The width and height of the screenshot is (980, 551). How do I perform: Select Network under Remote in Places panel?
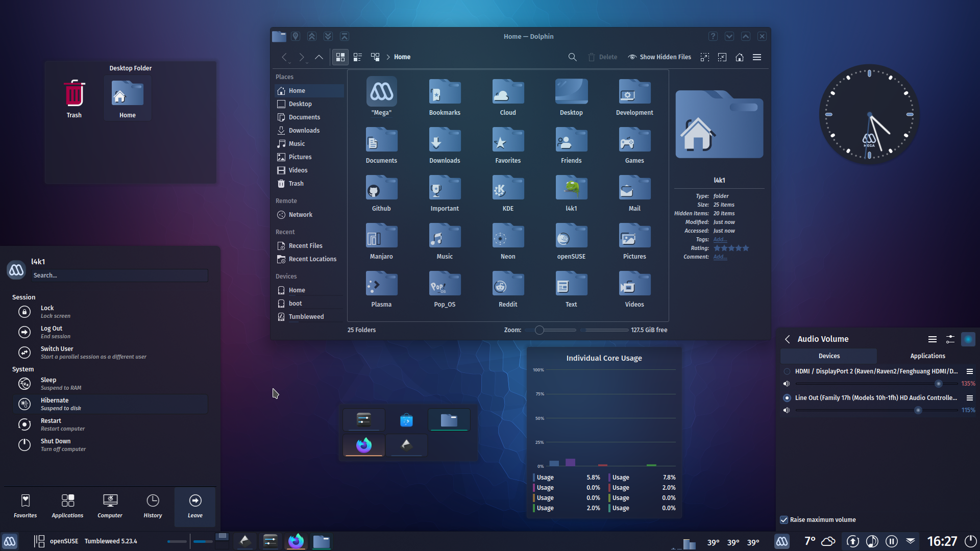(x=300, y=214)
